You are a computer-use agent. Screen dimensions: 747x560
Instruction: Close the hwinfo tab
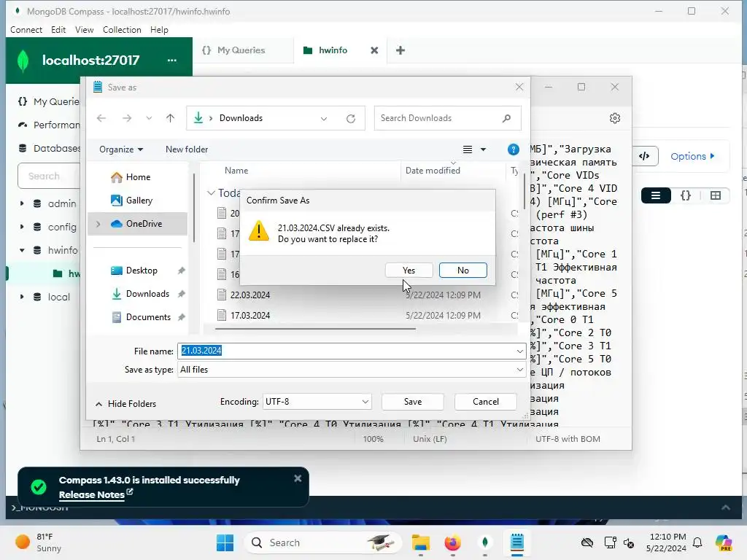[374, 50]
